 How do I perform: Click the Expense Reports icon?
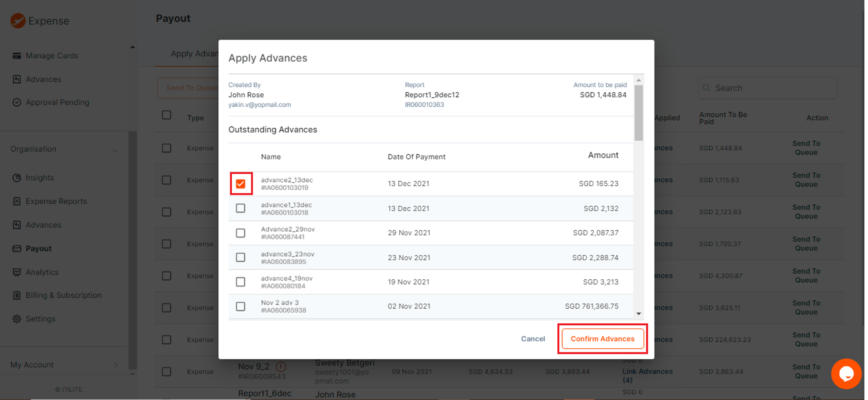16,201
